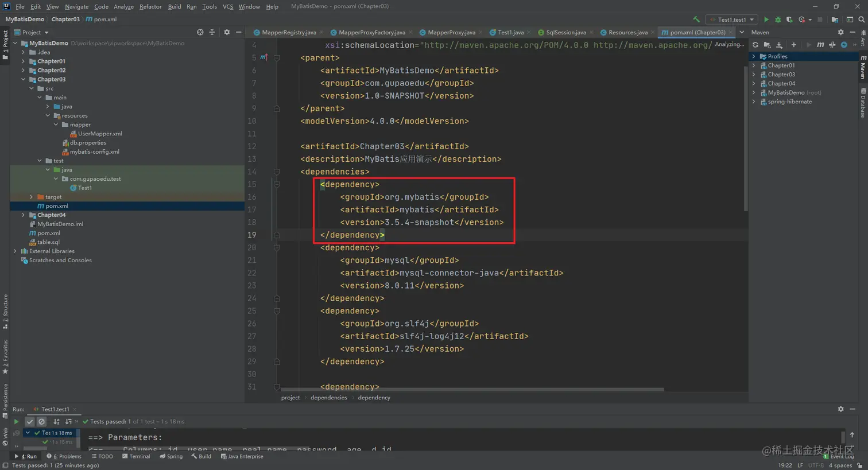The image size is (868, 470).
Task: Hide the Maven tool window
Action: click(x=853, y=32)
